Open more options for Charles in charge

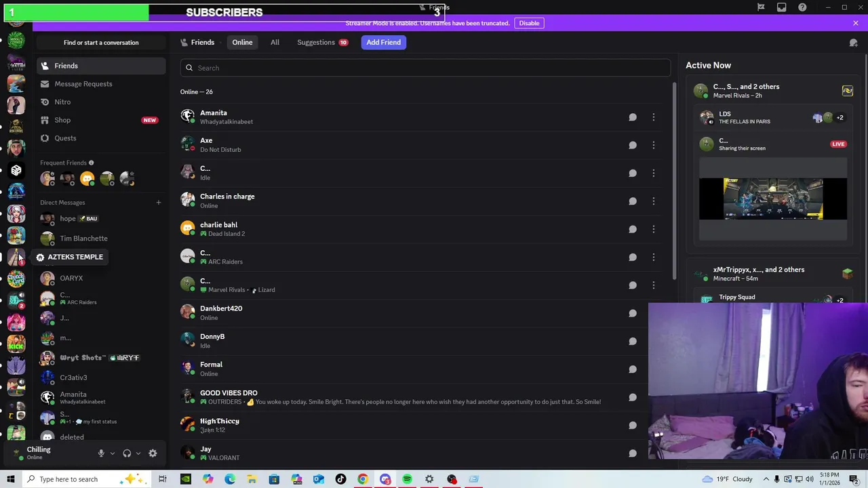click(x=654, y=201)
